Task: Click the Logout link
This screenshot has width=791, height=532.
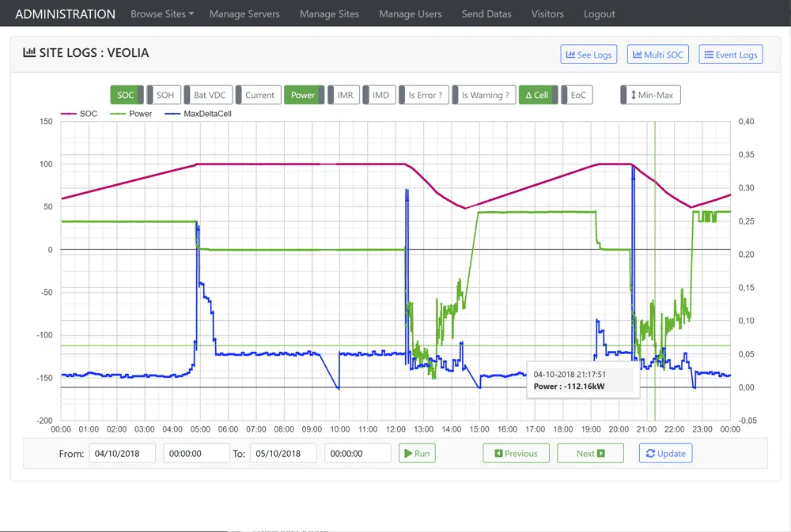Action: coord(599,13)
